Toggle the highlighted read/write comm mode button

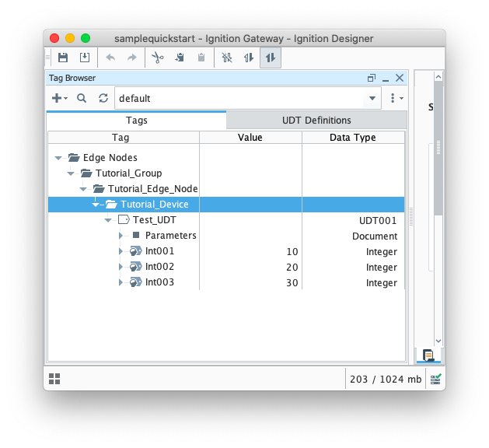[x=270, y=58]
